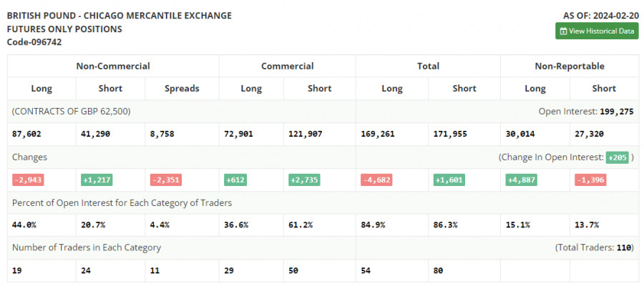644x284 pixels.
Task: Select the Commercial short value 121,907
Action: (x=306, y=134)
